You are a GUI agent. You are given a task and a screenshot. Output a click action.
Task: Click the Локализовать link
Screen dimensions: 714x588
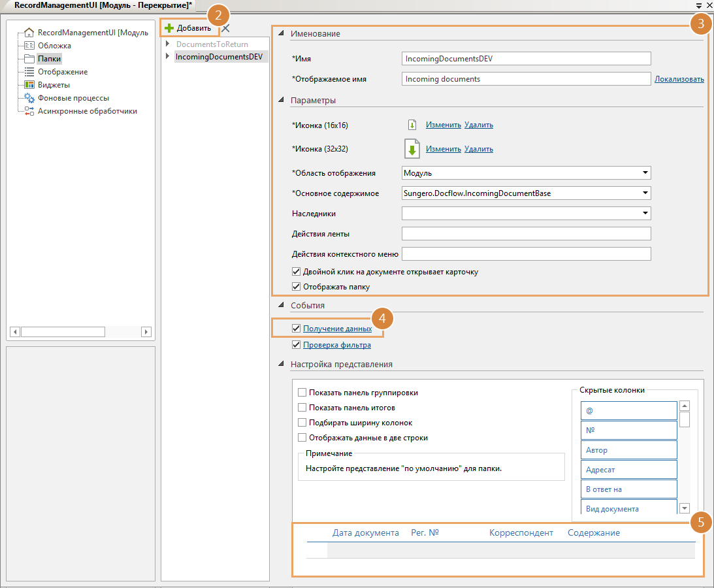point(679,79)
